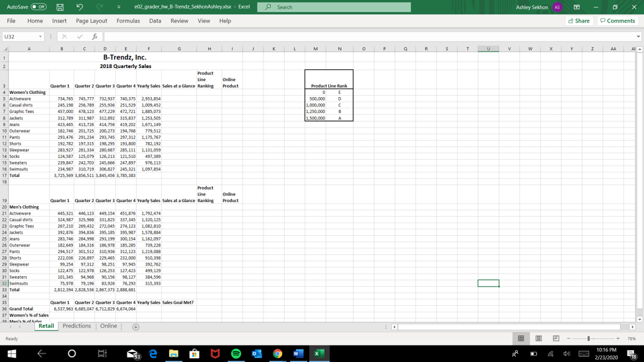The width and height of the screenshot is (644, 362).
Task: Open the Review ribbon tab
Action: (179, 21)
